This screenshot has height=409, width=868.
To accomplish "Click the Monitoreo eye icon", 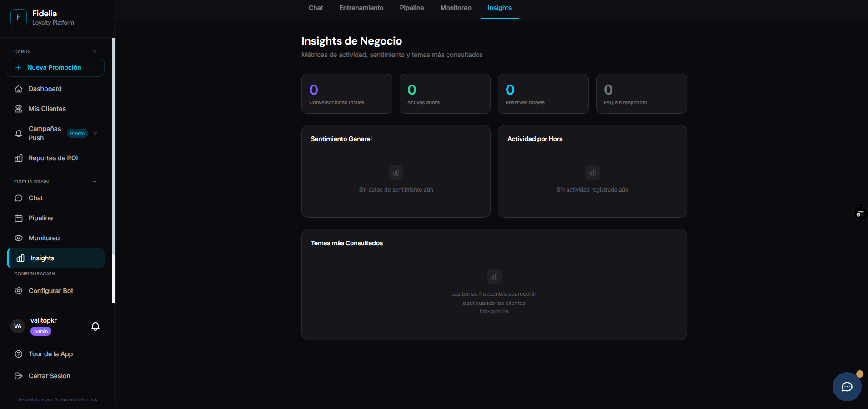I will [19, 238].
